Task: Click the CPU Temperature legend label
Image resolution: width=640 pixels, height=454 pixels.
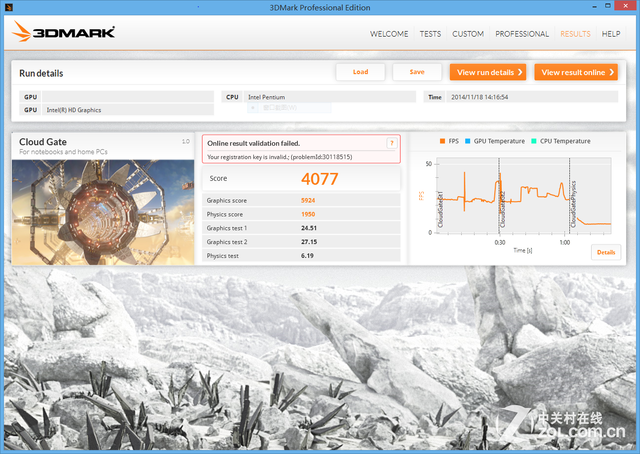Action: coord(565,141)
